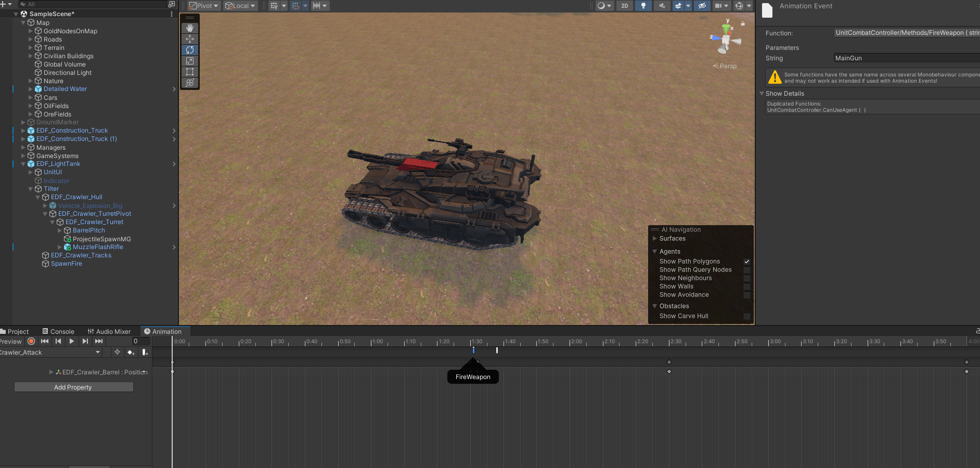
Task: Toggle grid visibility button
Action: pyautogui.click(x=274, y=6)
